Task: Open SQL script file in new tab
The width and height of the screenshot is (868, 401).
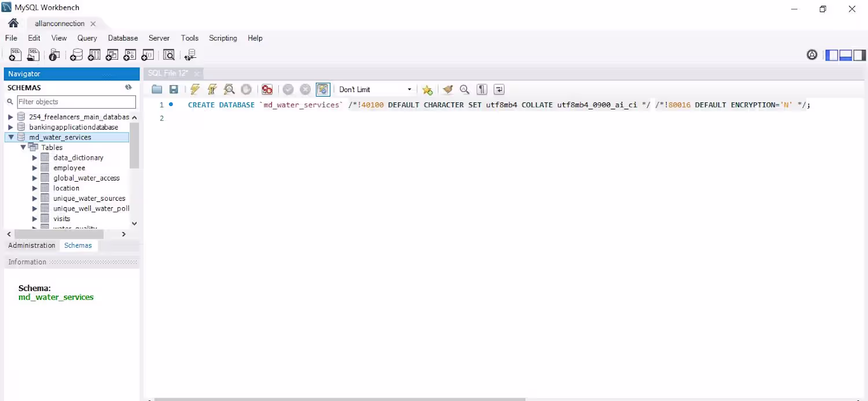Action: [x=33, y=55]
